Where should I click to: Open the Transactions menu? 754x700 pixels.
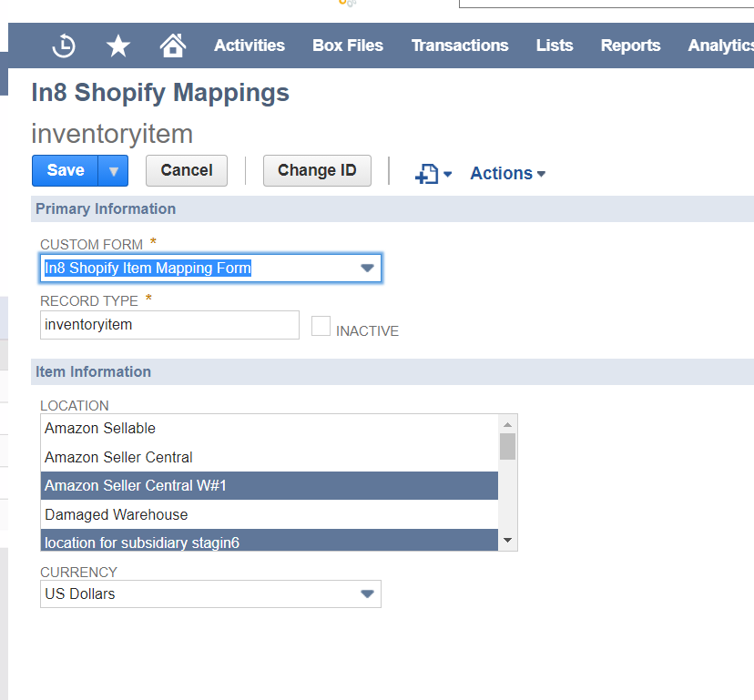[460, 45]
